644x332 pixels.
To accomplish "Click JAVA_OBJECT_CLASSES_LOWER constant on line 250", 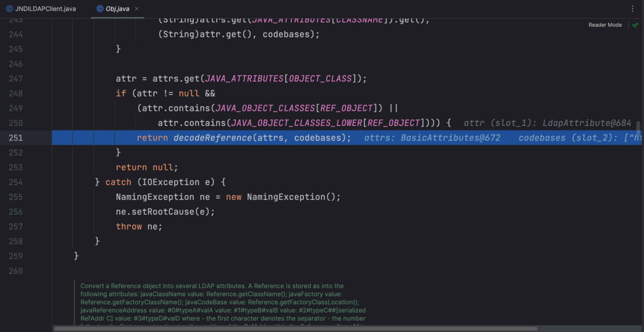I will (297, 123).
